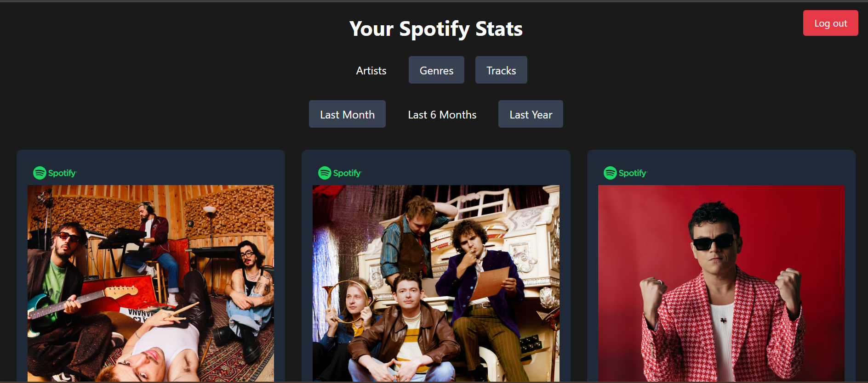The image size is (868, 383).
Task: Show top Genres stats
Action: (436, 70)
